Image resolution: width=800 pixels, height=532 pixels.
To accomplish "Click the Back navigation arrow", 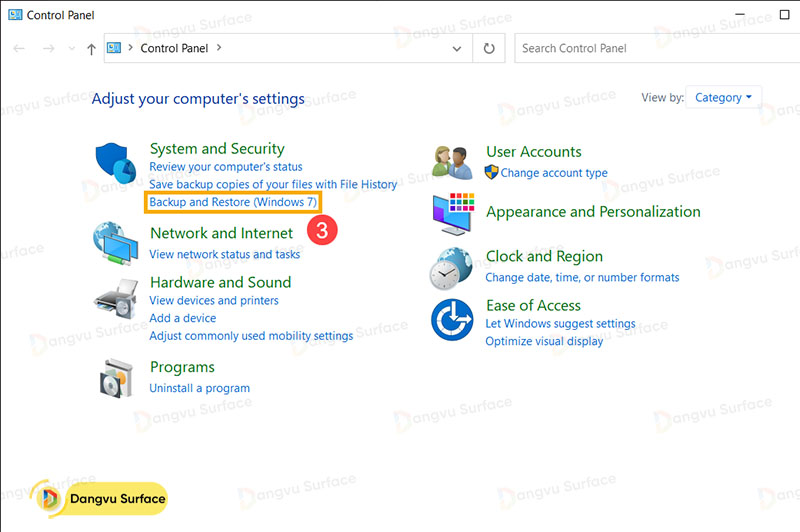I will pyautogui.click(x=19, y=48).
